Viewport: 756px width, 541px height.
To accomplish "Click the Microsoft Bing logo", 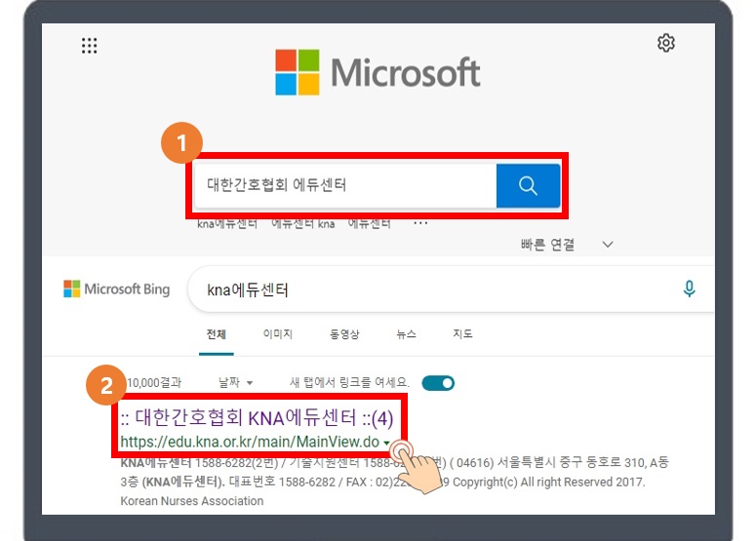I will pyautogui.click(x=117, y=290).
